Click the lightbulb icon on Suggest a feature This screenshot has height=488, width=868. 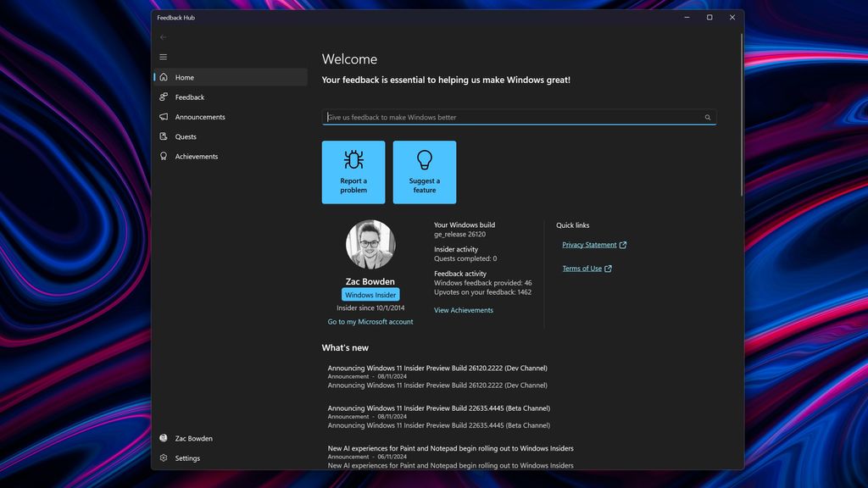pos(424,160)
